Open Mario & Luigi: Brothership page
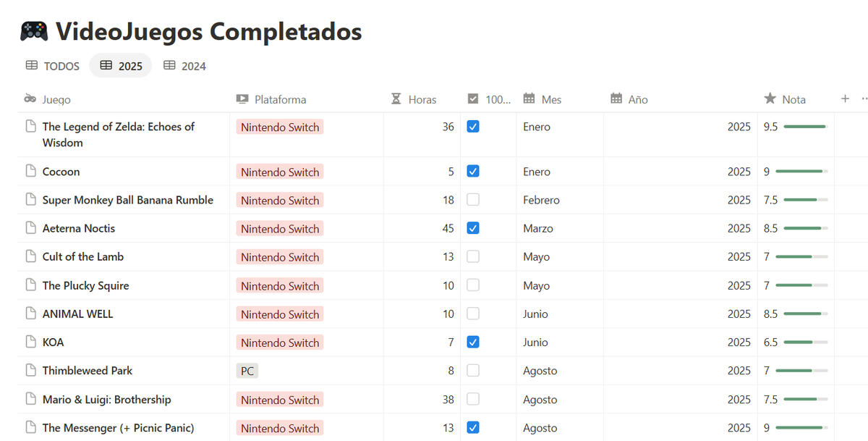The image size is (868, 441). (107, 399)
